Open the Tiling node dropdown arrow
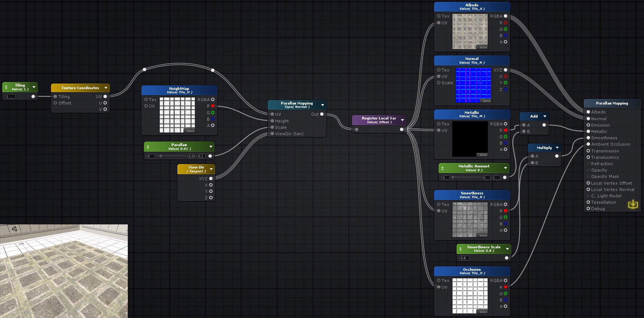This screenshot has width=644, height=318. coord(34,87)
